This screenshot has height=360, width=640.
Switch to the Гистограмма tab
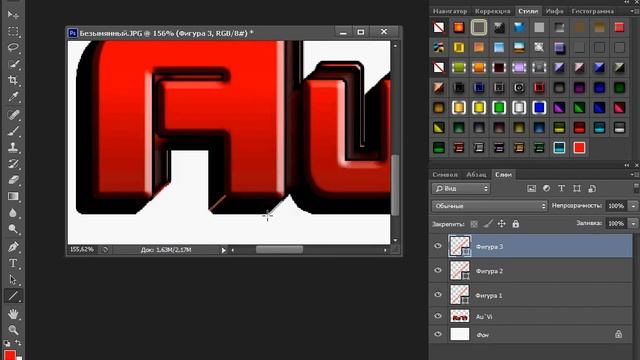tap(593, 11)
